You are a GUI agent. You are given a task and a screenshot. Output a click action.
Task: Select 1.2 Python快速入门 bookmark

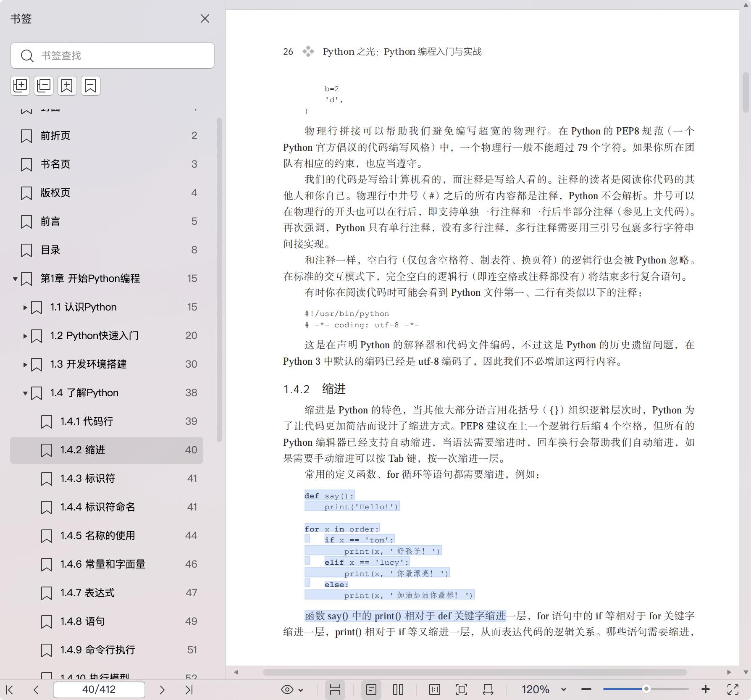tap(94, 336)
